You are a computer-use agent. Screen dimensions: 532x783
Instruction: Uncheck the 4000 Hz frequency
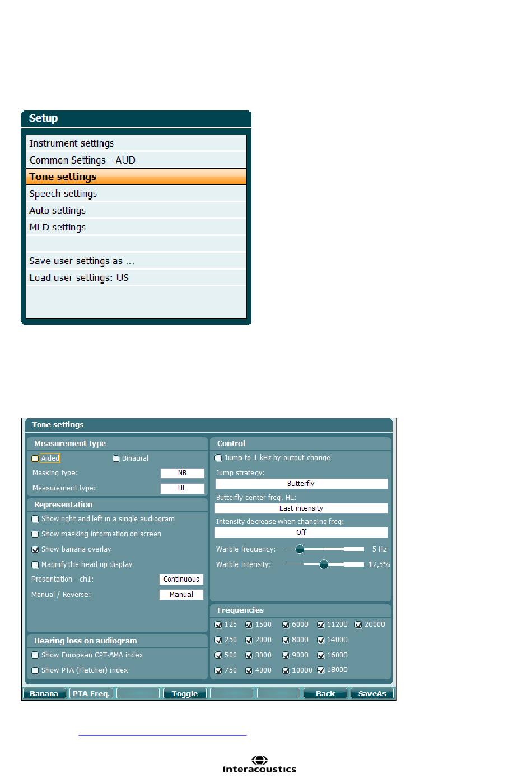[x=249, y=670]
